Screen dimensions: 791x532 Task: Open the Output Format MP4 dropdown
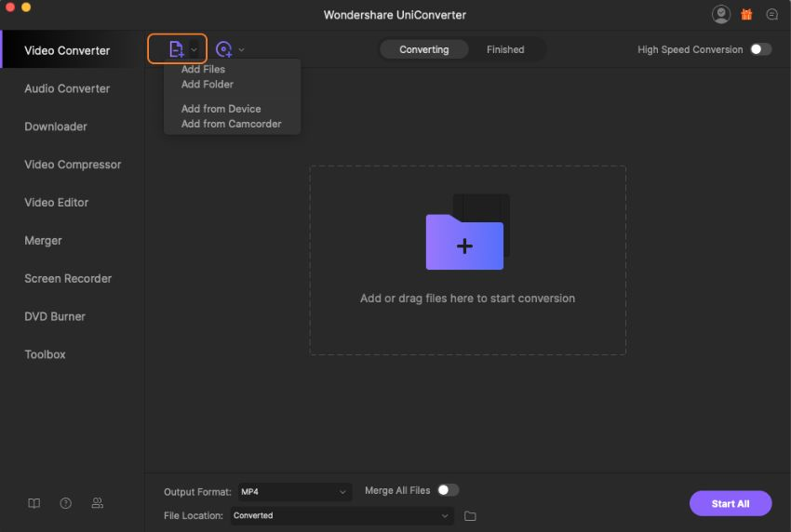[294, 492]
